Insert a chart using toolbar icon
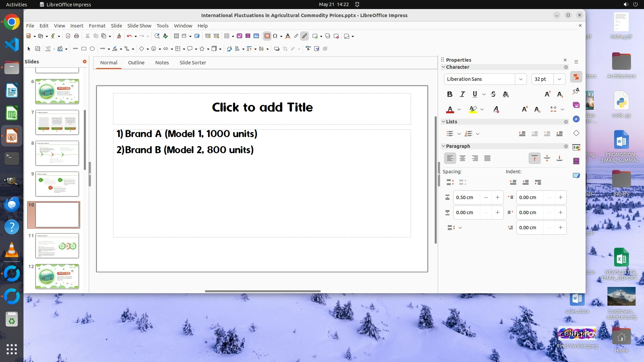The image size is (644, 362). coord(256,36)
